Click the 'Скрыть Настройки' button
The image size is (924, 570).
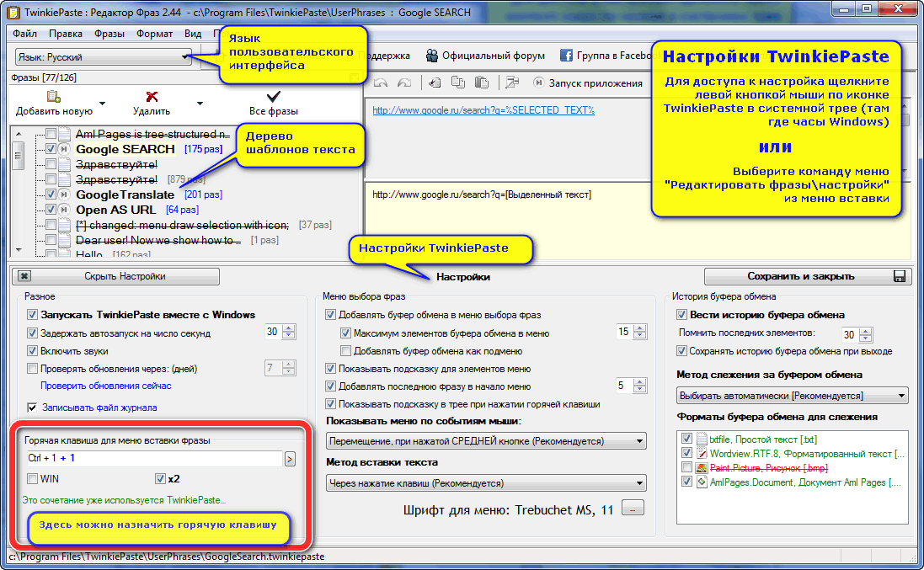point(116,276)
